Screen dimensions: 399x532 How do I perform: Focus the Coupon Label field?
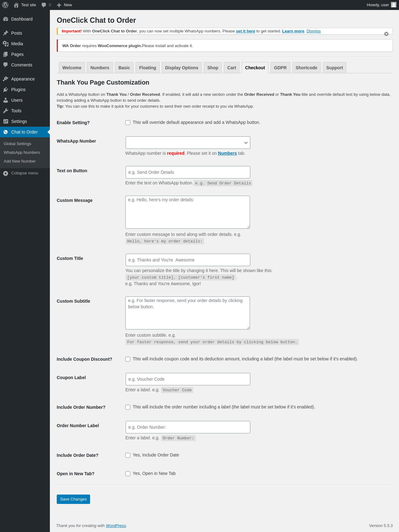188,379
